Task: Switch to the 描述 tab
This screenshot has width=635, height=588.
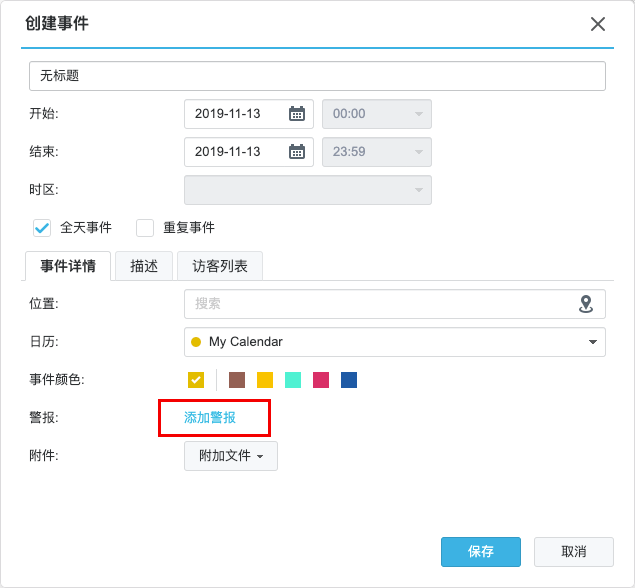Action: [x=144, y=266]
